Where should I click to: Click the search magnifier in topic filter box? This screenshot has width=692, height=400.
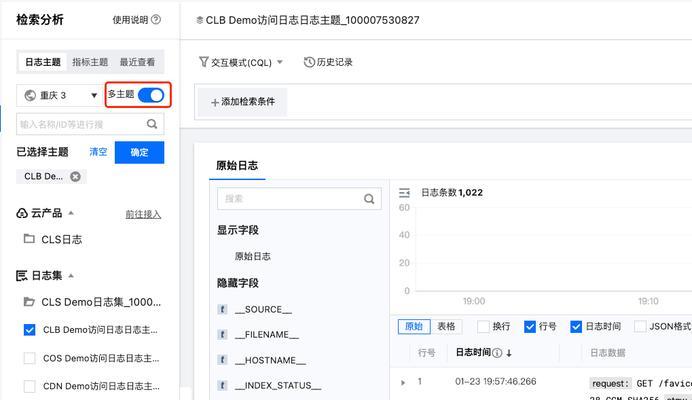[x=152, y=124]
